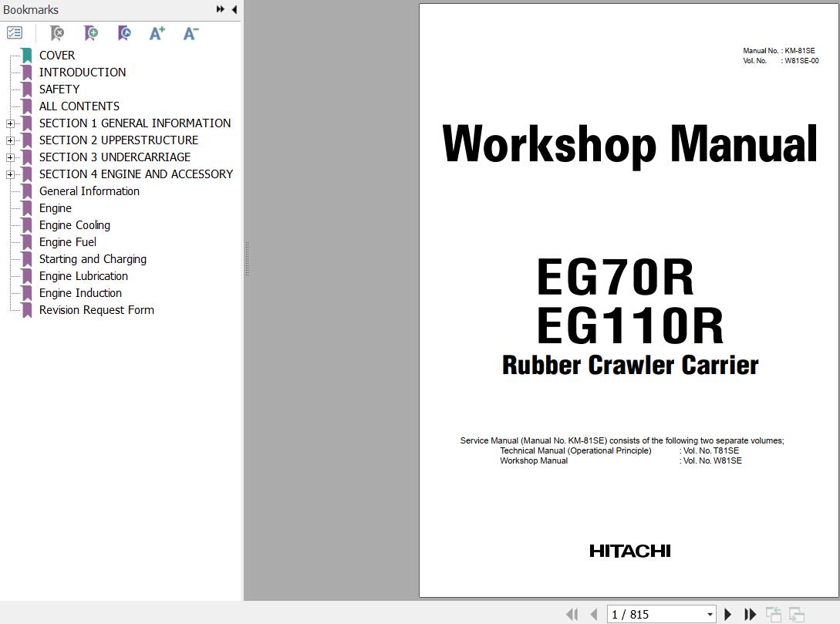Open the ALL CONTENTS bookmark

79,106
